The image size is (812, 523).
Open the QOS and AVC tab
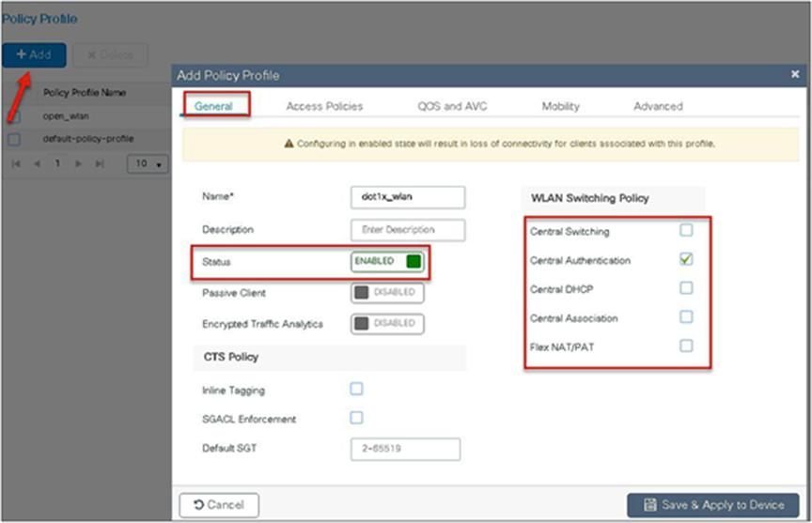tap(452, 106)
